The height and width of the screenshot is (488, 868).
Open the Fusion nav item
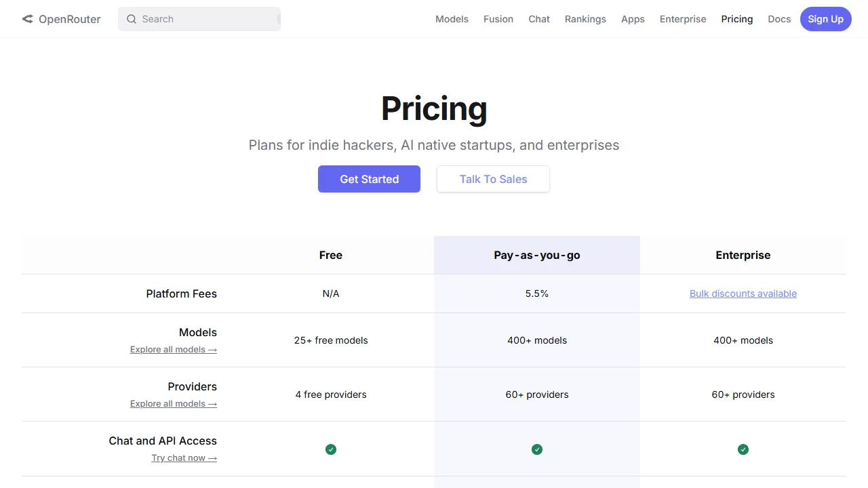click(498, 19)
